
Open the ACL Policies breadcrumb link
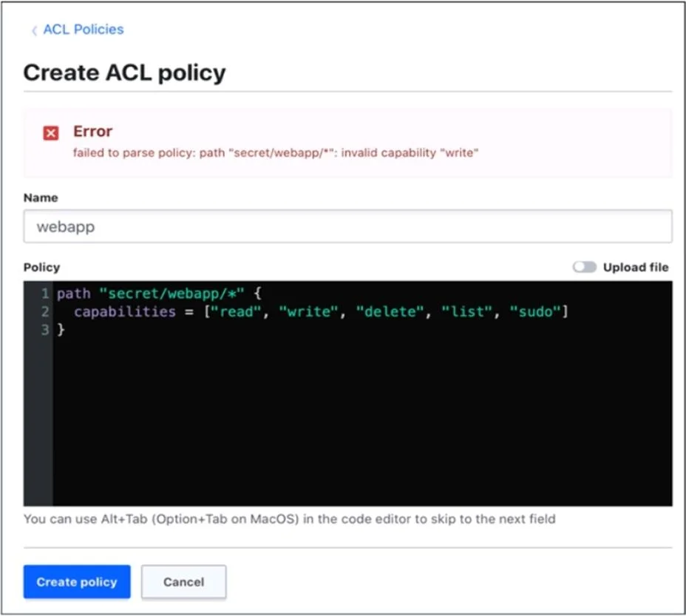(83, 30)
